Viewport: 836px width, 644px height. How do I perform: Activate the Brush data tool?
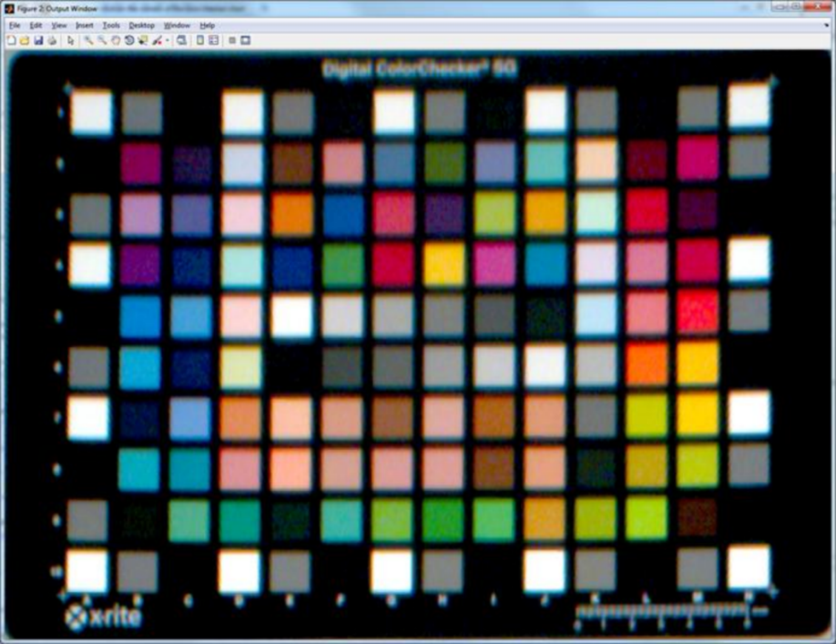pyautogui.click(x=157, y=40)
